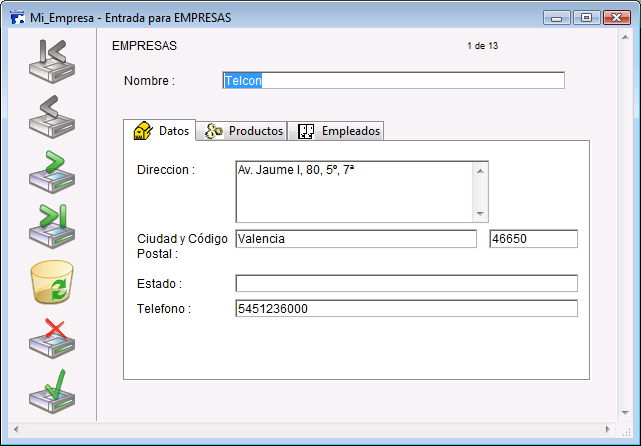Image resolution: width=641 pixels, height=446 pixels.
Task: Click Direccion box scroll down arrow
Action: (480, 213)
